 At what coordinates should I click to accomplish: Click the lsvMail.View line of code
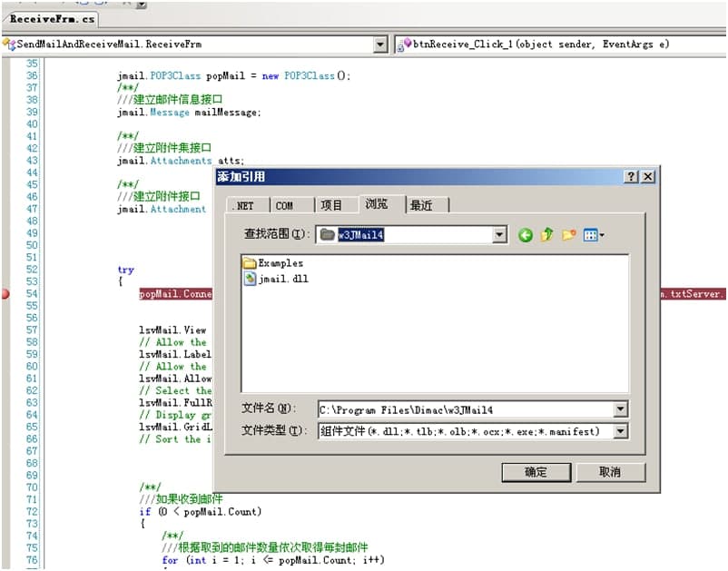172,330
